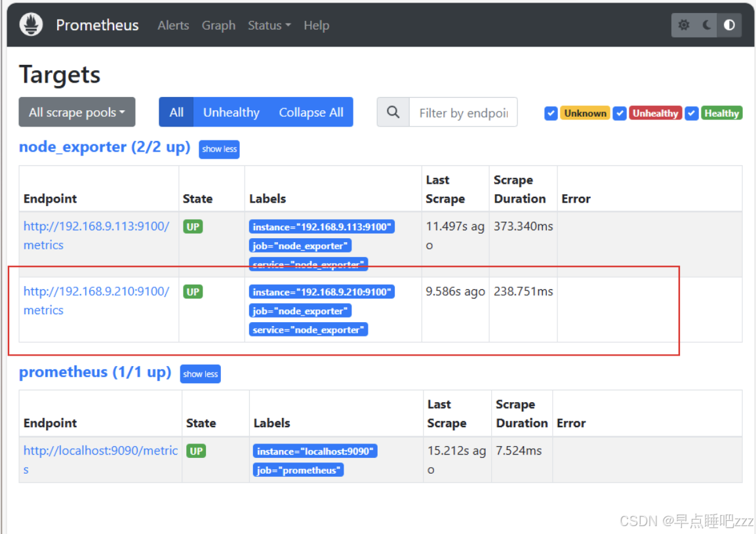The width and height of the screenshot is (756, 534).
Task: Switch to light theme with gear icon
Action: 683,25
